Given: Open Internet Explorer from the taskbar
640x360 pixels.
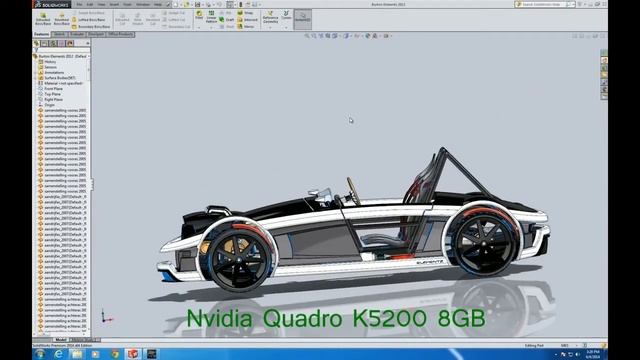Looking at the screenshot, I should click(58, 354).
